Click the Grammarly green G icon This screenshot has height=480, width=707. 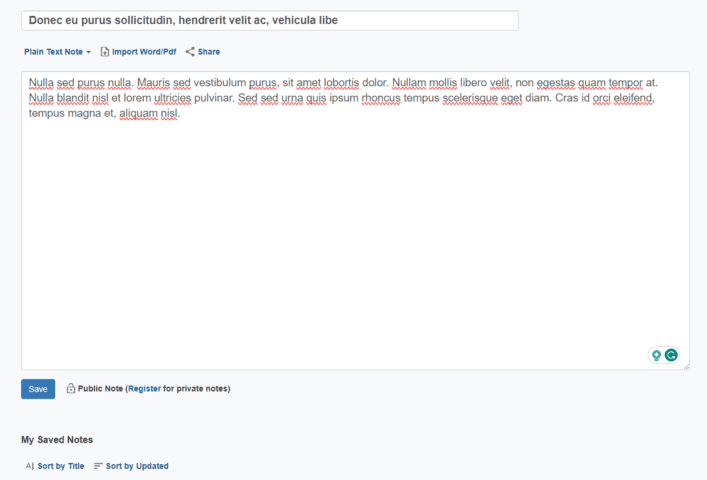click(671, 355)
